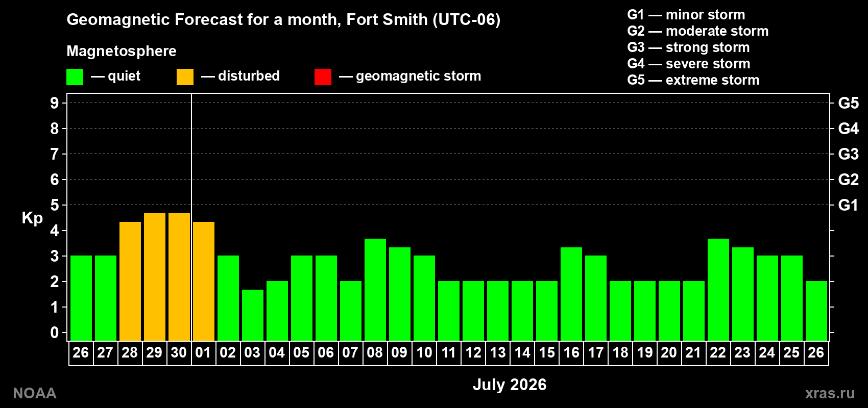Click the green bar for July 22

coord(718,290)
